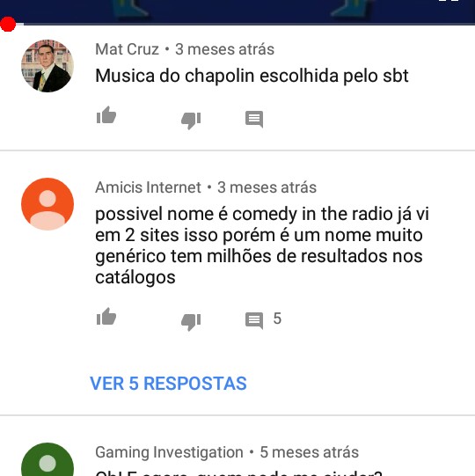Like Mat Cruz's comment

tap(106, 115)
